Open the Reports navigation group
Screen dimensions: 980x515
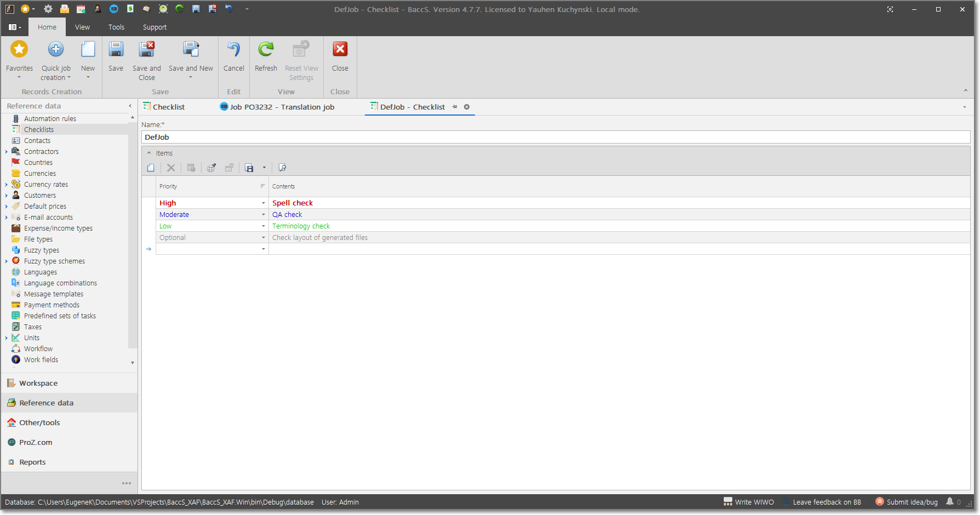click(70, 462)
